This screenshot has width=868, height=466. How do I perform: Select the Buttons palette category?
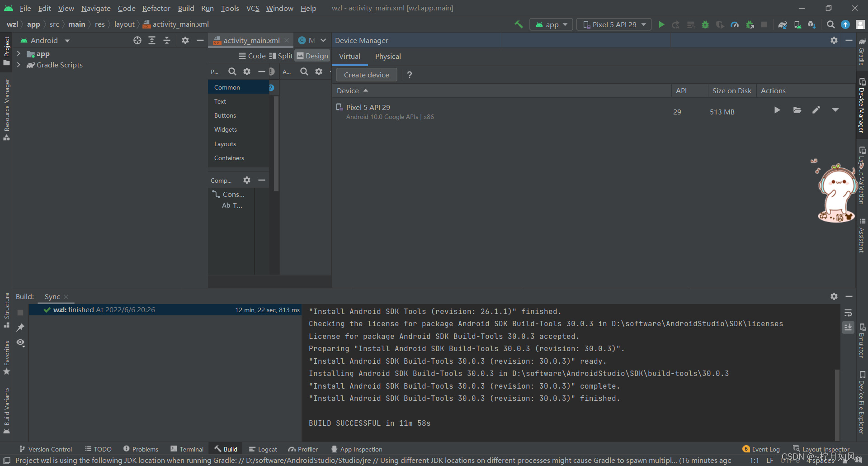[x=238, y=115]
